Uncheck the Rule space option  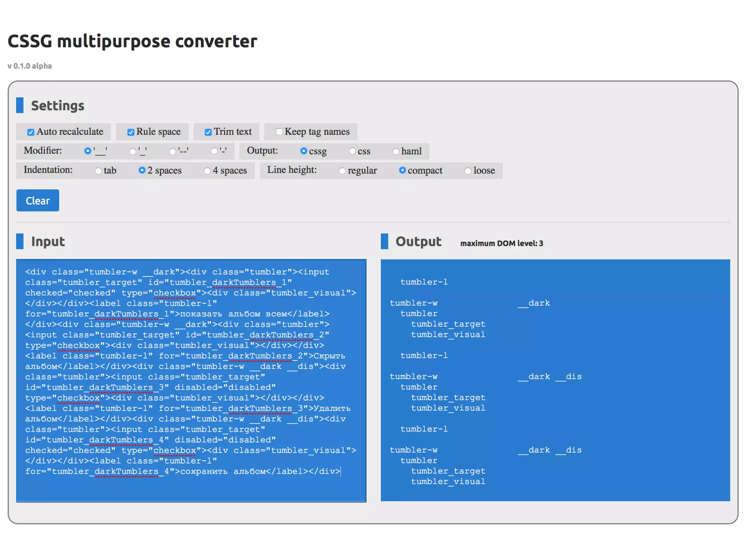131,132
